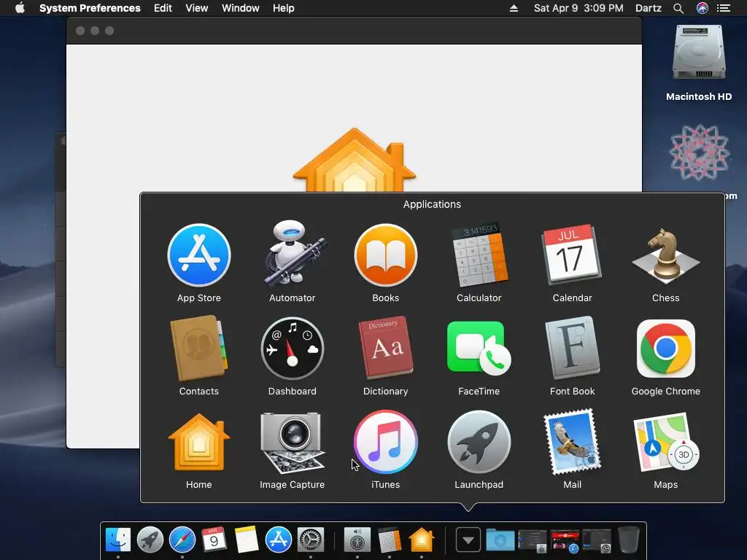Image resolution: width=747 pixels, height=560 pixels.
Task: Restore first minimized window left of the red window
Action: tap(533, 541)
